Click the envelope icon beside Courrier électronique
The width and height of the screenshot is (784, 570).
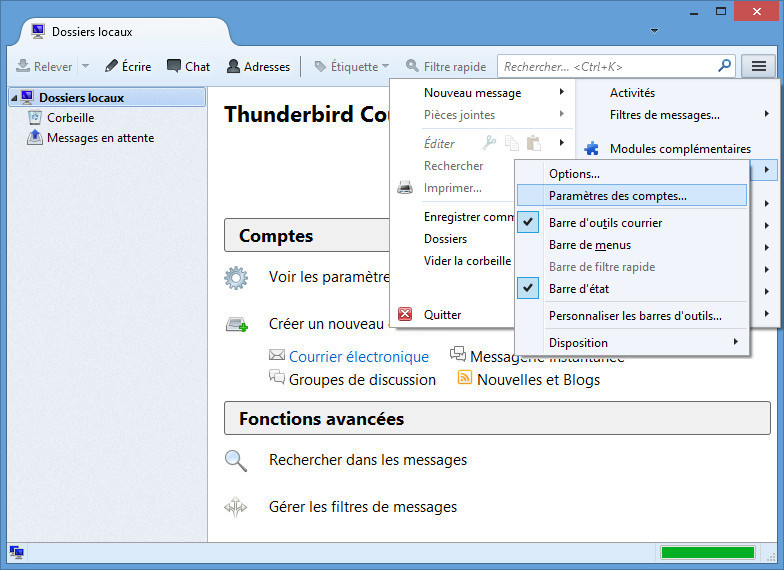click(x=276, y=355)
